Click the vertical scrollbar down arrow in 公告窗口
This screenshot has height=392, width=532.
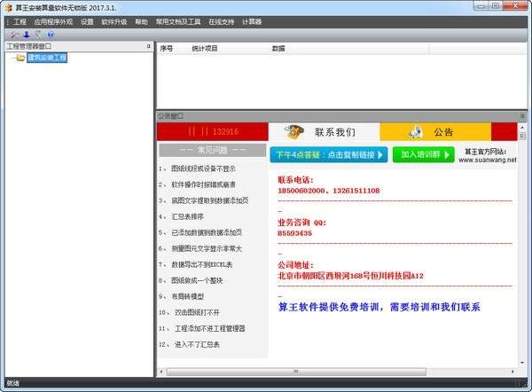point(522,363)
